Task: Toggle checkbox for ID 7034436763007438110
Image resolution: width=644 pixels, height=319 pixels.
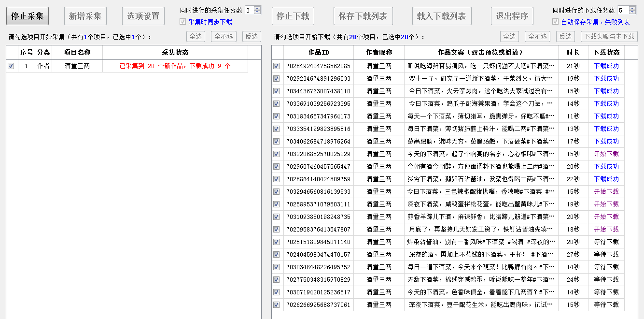Action: click(277, 91)
